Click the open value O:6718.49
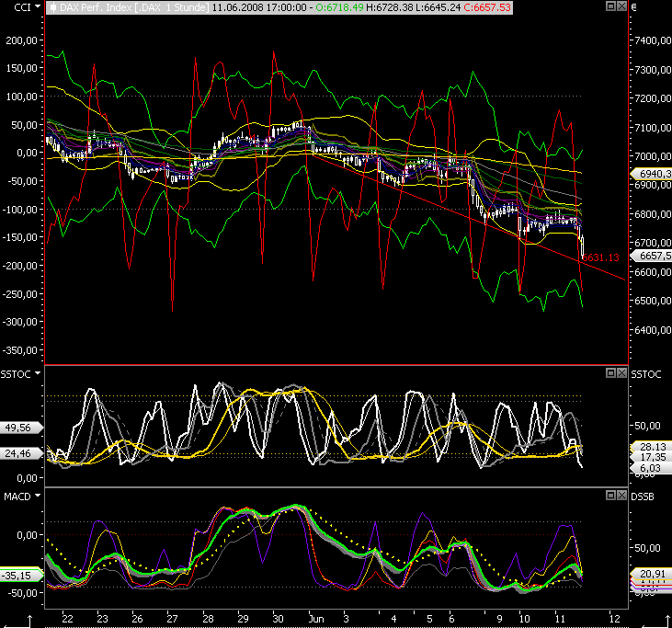672x628 pixels. point(339,7)
